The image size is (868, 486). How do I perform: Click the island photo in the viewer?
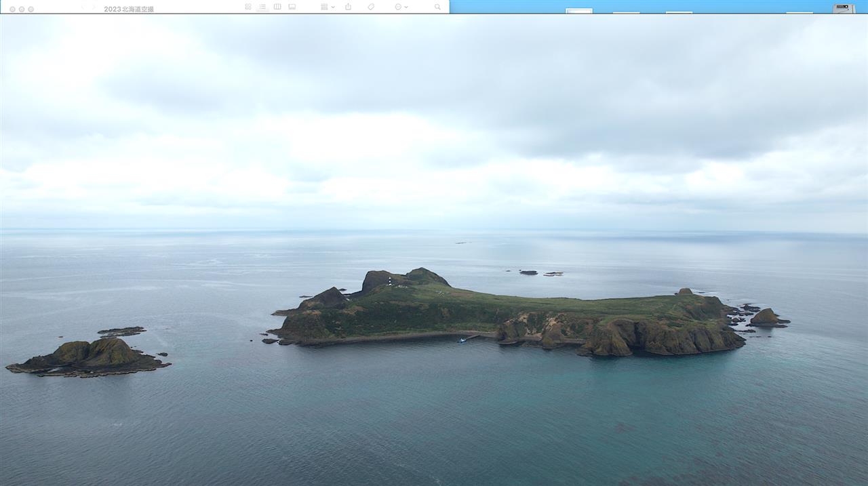(434, 250)
